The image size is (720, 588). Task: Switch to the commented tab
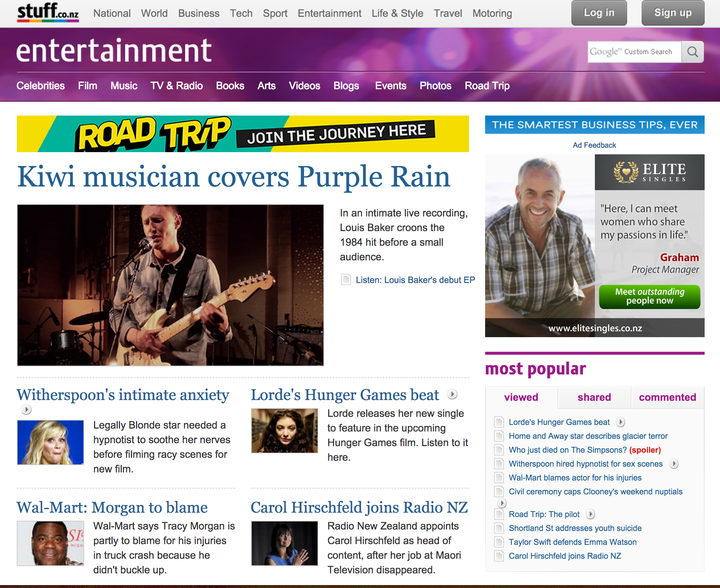pos(668,397)
